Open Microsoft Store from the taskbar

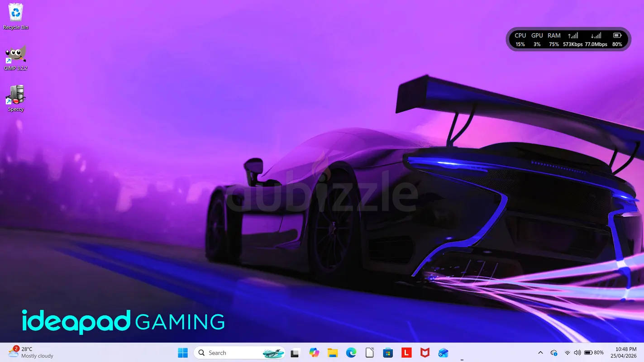[388, 353]
